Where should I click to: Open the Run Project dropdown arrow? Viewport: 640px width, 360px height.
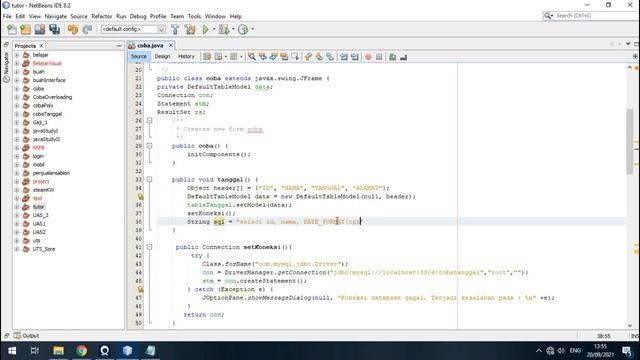tap(214, 29)
